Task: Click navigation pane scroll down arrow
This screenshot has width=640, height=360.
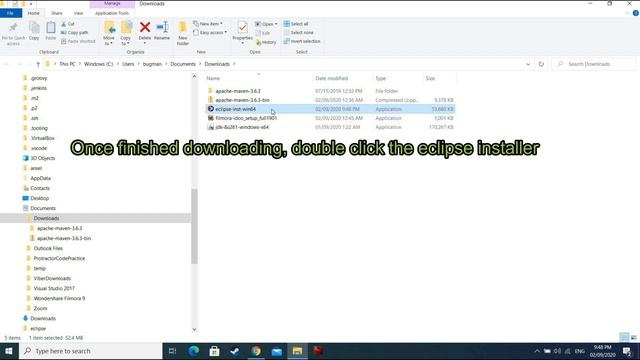Action: pyautogui.click(x=194, y=329)
